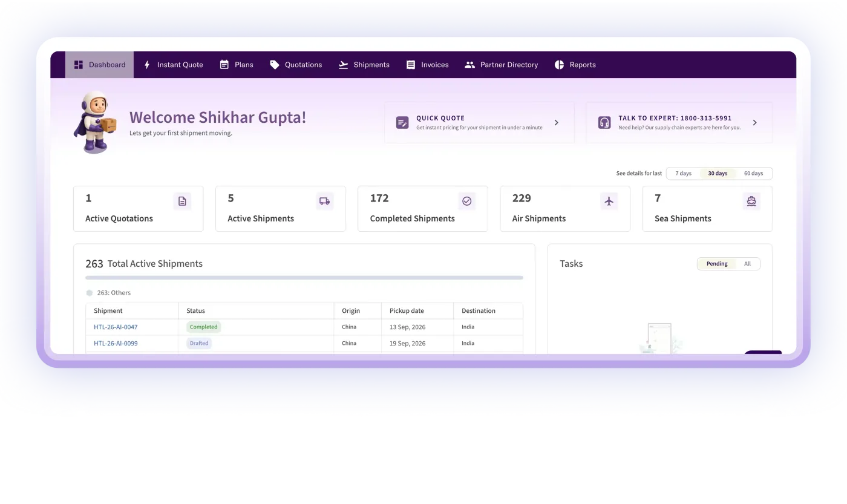Click the '13 Sep, 2026' pickup date
The image size is (847, 504).
pos(407,327)
